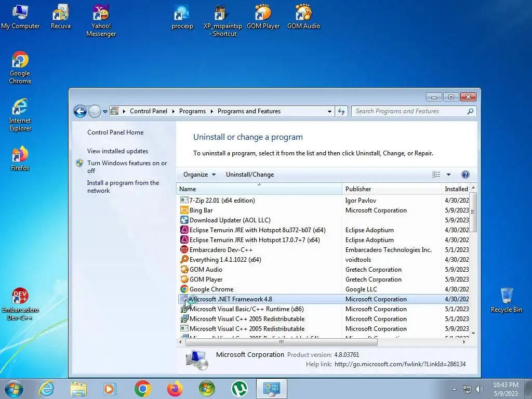Expand the arrow after Programs breadcrumb
Image resolution: width=532 pixels, height=399 pixels.
tap(212, 111)
